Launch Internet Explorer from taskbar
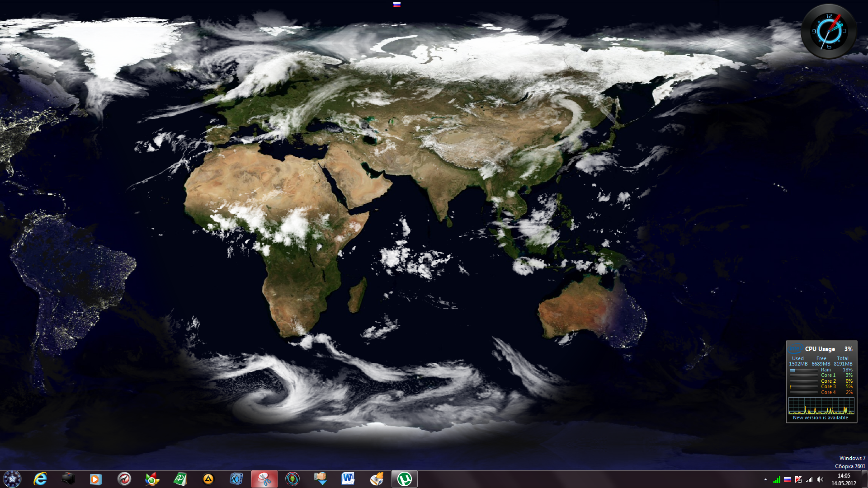 pyautogui.click(x=40, y=479)
